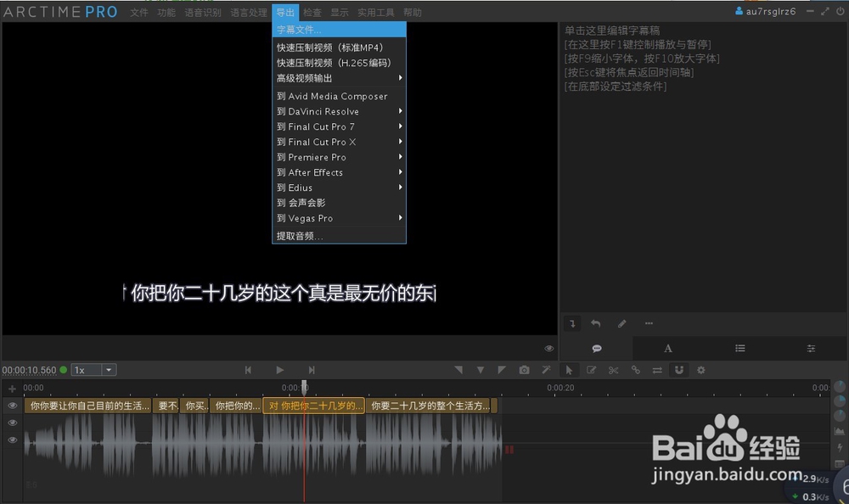Screen dimensions: 849x504
Task: Click the playhead handle on ruler
Action: point(304,387)
